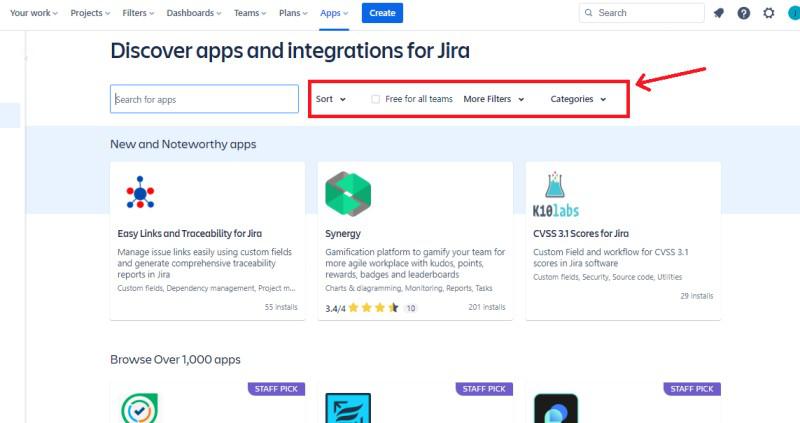Click the Synergy review count badge 10
Image resolution: width=800 pixels, height=423 pixels.
(411, 308)
